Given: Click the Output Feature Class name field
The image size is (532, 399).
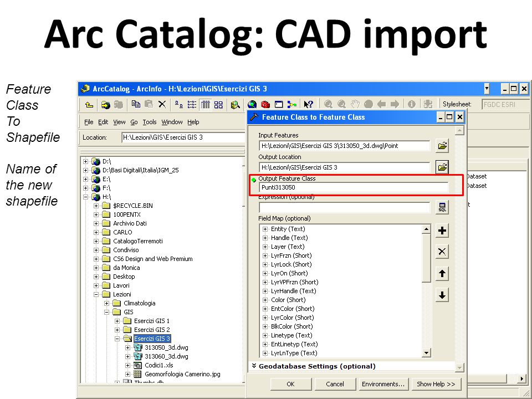Looking at the screenshot, I should click(x=353, y=187).
